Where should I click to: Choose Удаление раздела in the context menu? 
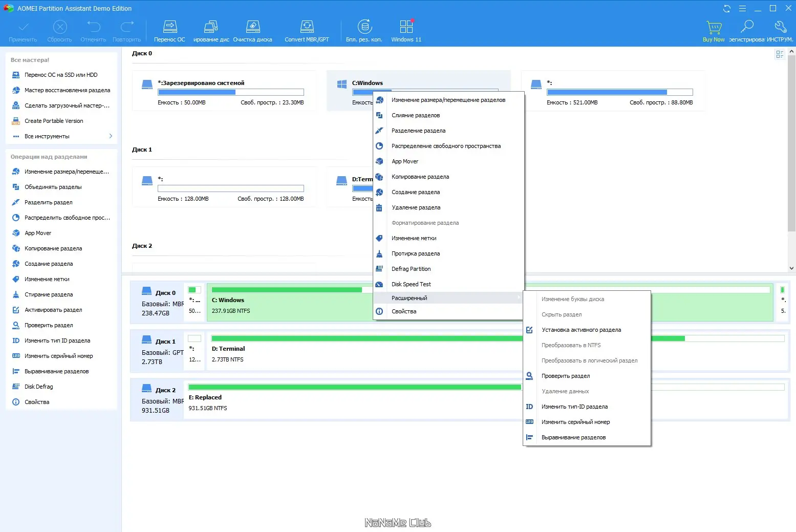tap(448, 207)
